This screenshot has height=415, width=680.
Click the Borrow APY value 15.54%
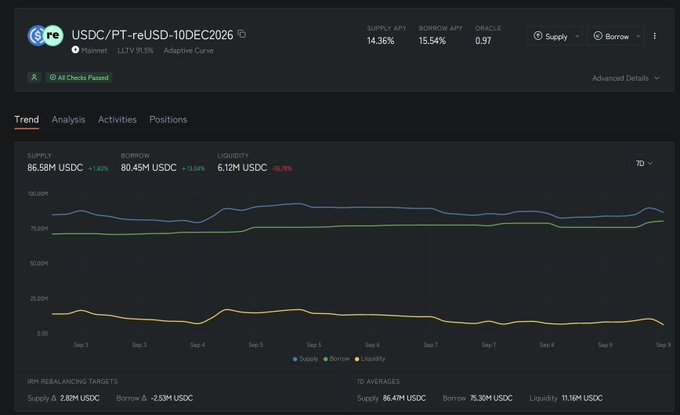pyautogui.click(x=432, y=41)
